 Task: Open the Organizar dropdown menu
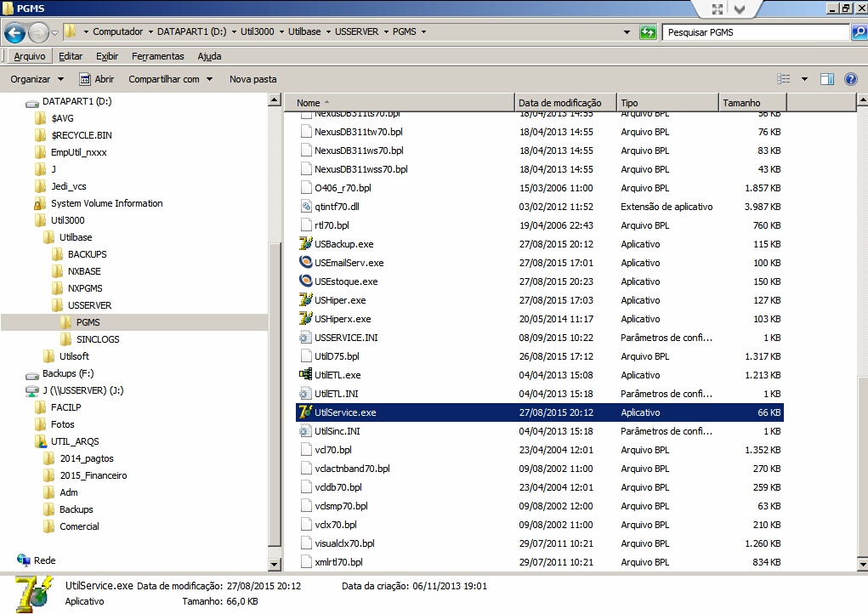point(37,79)
